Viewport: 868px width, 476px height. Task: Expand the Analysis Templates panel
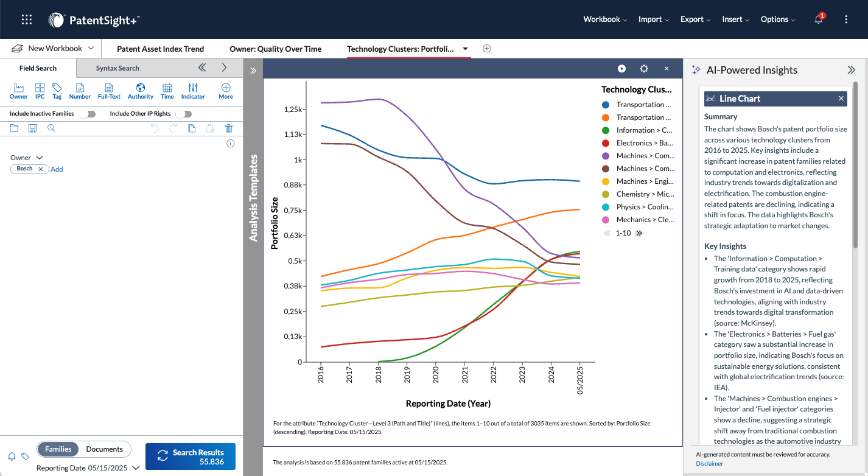(253, 71)
